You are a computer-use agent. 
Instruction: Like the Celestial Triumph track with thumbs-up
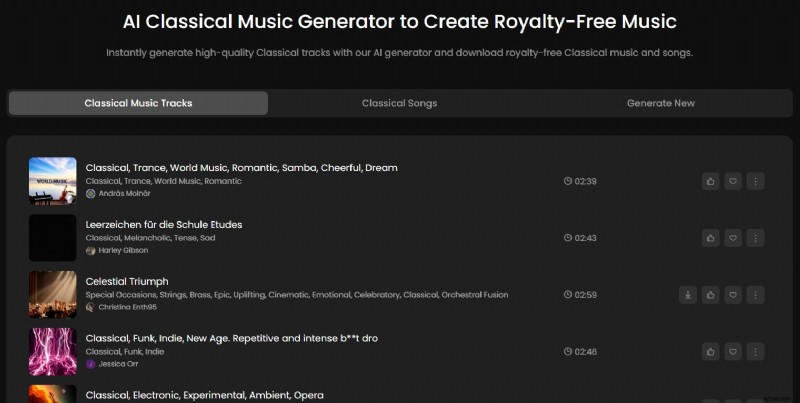(x=710, y=295)
